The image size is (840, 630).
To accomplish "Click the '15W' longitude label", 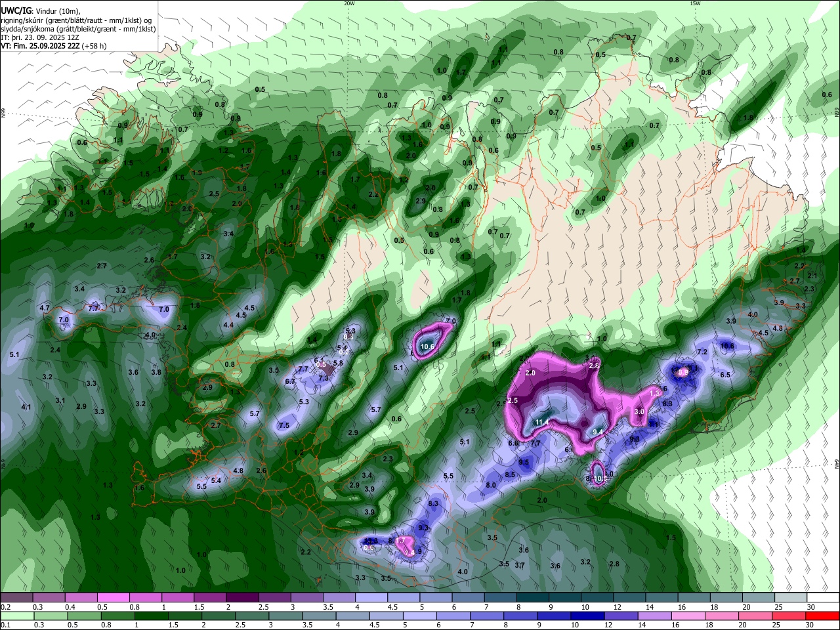I will pyautogui.click(x=695, y=3).
